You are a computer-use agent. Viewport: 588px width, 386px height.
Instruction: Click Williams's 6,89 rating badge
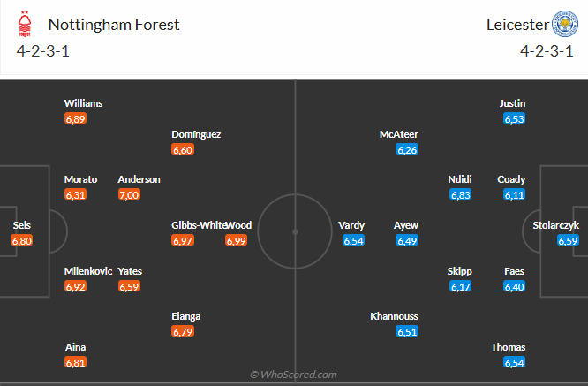coord(76,118)
